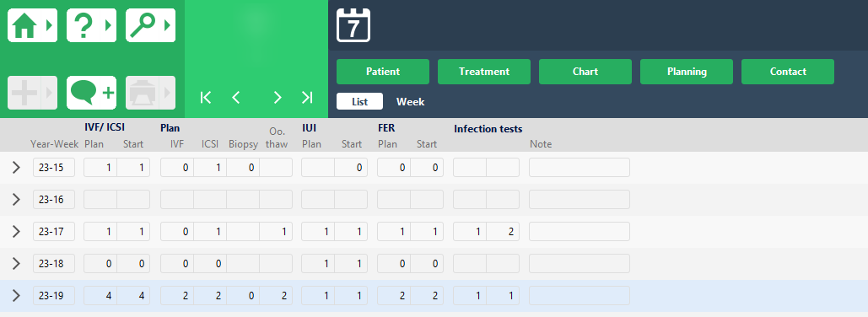Go to first record arrow

(206, 97)
